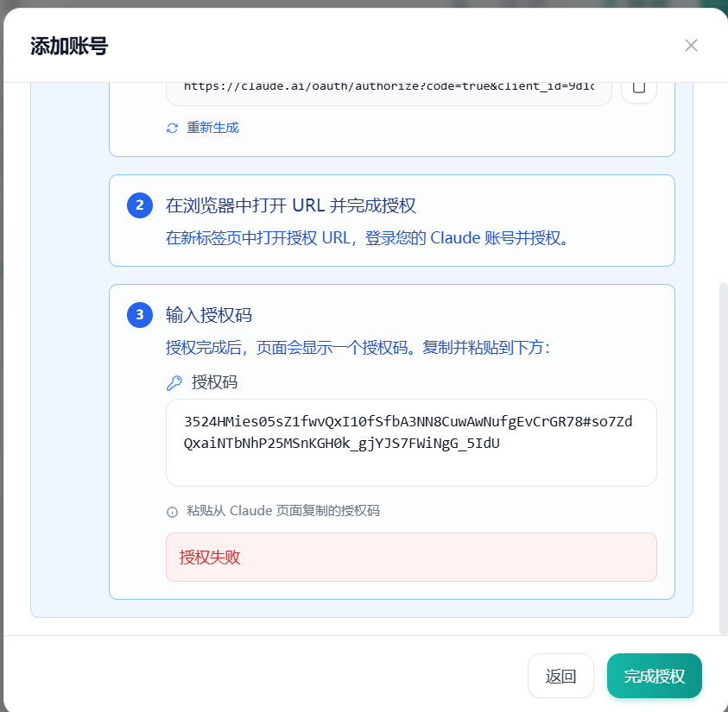Click the heading 输入授权码

pyautogui.click(x=209, y=315)
